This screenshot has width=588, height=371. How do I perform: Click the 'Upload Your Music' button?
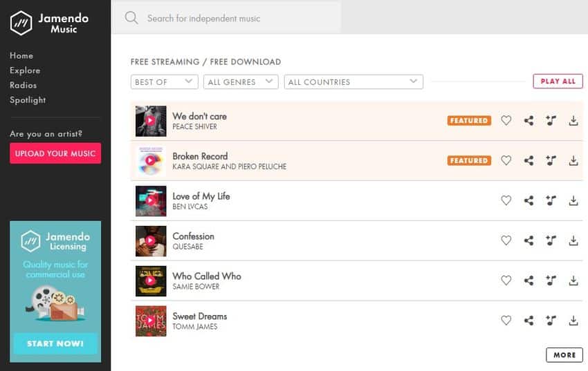[x=55, y=153]
